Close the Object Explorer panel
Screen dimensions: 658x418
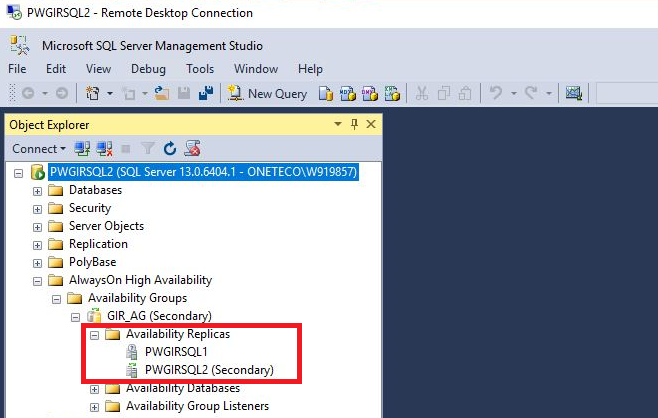[x=371, y=124]
